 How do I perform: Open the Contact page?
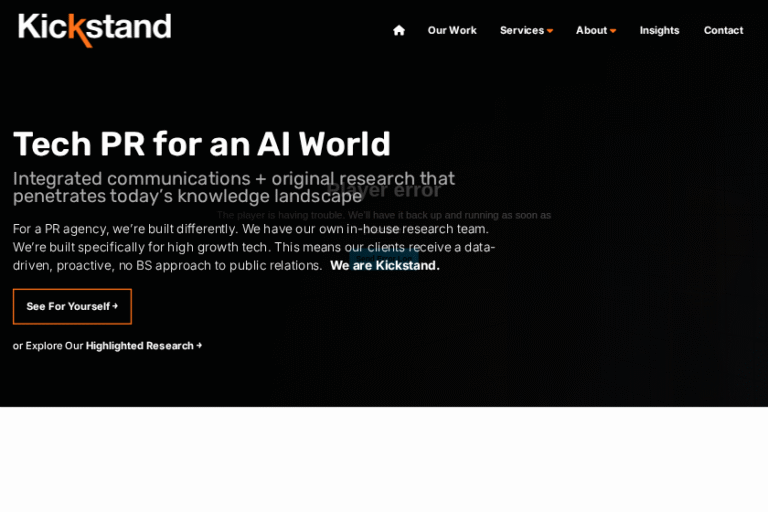pos(723,30)
